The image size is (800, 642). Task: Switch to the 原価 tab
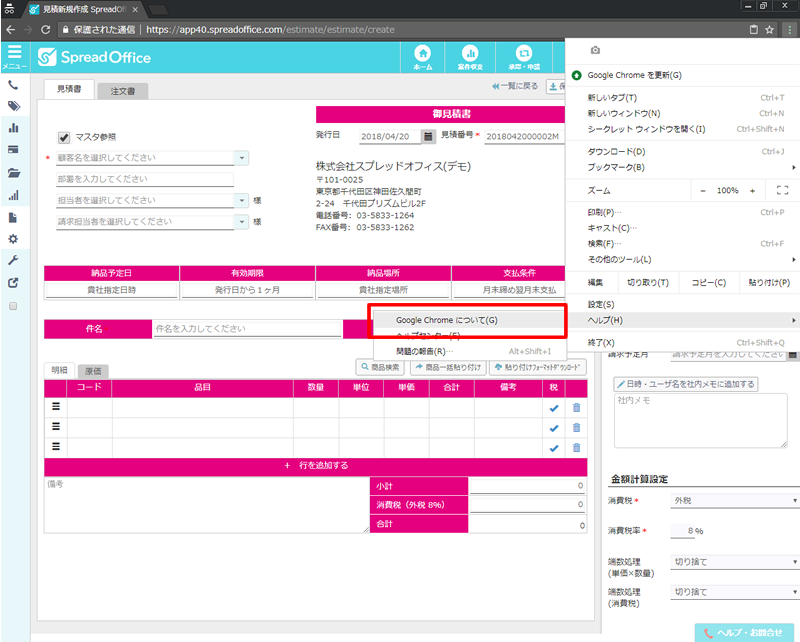coord(93,371)
